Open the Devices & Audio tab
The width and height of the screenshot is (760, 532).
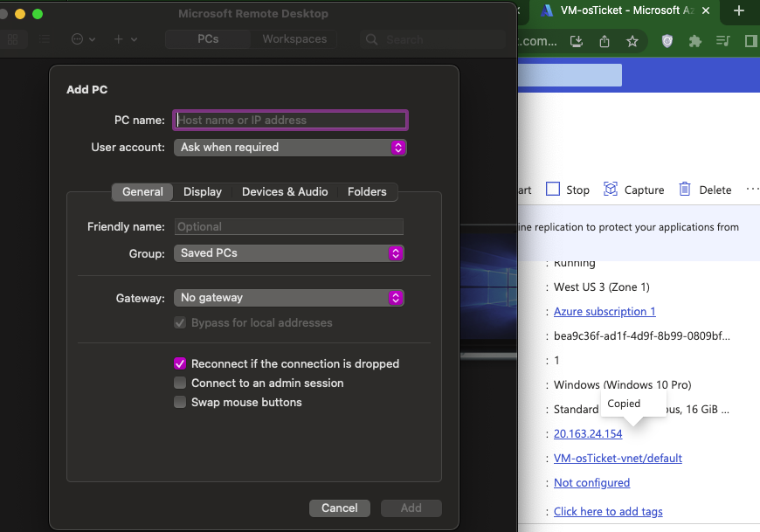click(285, 192)
